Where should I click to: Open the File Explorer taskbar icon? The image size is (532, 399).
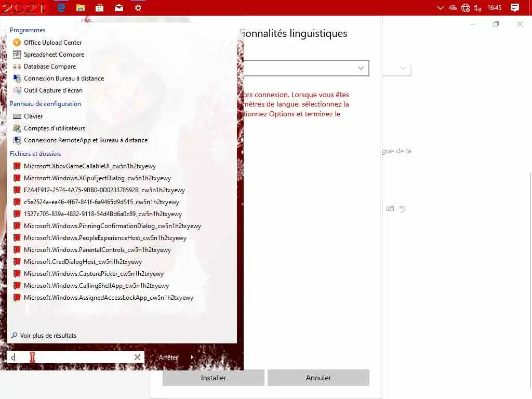click(81, 7)
